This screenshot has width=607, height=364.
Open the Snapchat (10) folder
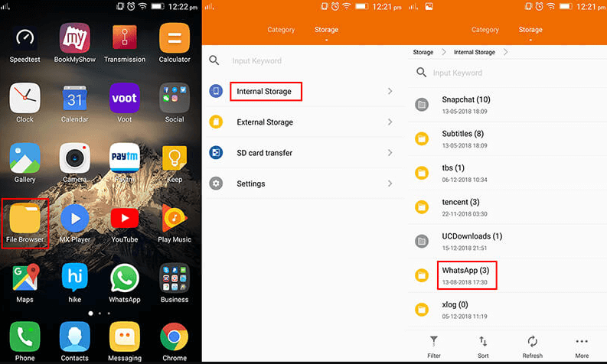507,105
